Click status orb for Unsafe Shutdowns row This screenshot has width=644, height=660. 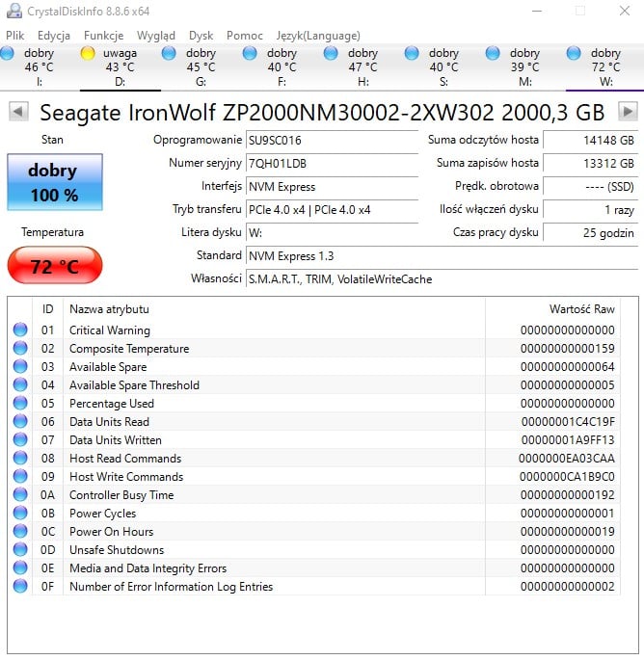click(20, 550)
